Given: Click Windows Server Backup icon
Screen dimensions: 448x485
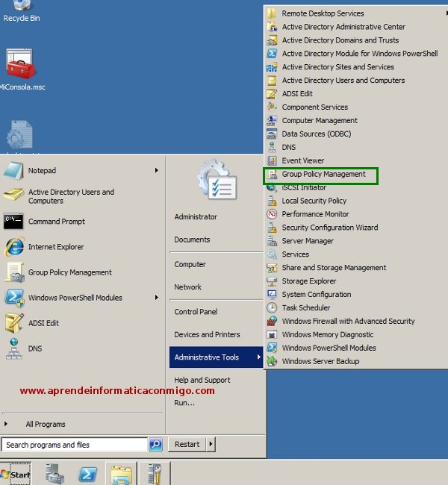Looking at the screenshot, I should [x=272, y=361].
